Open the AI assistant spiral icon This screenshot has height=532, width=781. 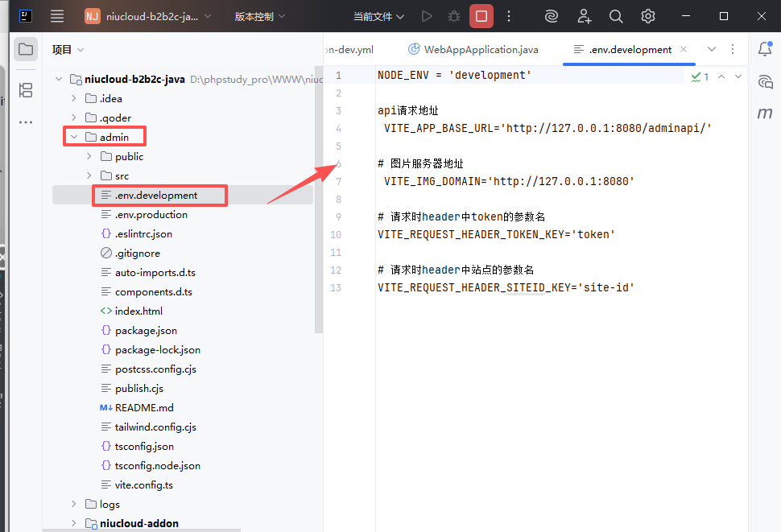click(552, 16)
